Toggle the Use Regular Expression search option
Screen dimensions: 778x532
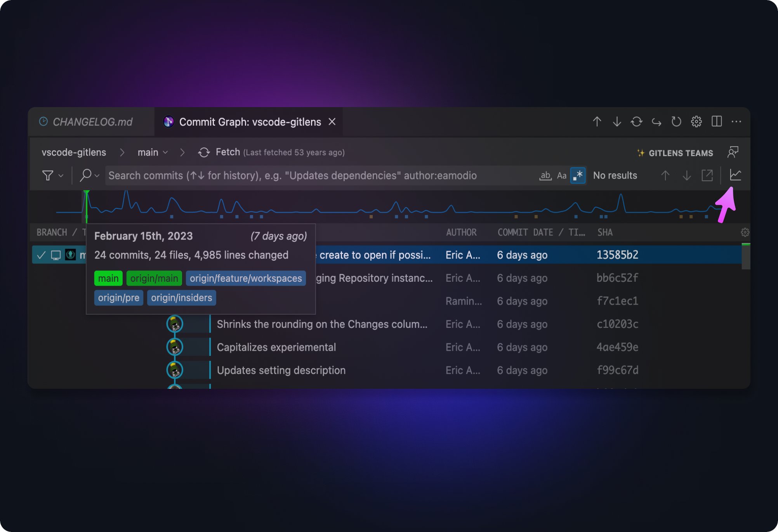click(x=578, y=175)
